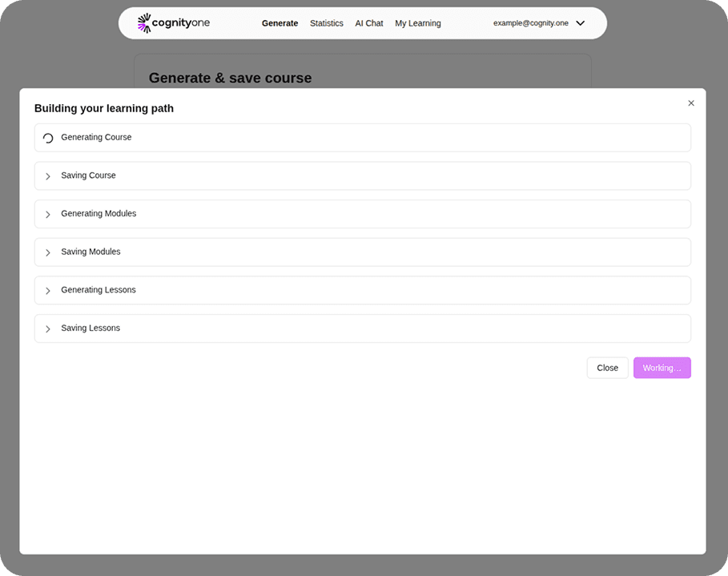Open the account dropdown arrow

[581, 23]
